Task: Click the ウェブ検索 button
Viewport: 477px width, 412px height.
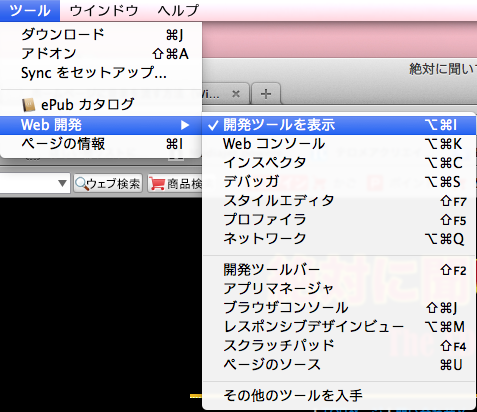Action: [108, 183]
